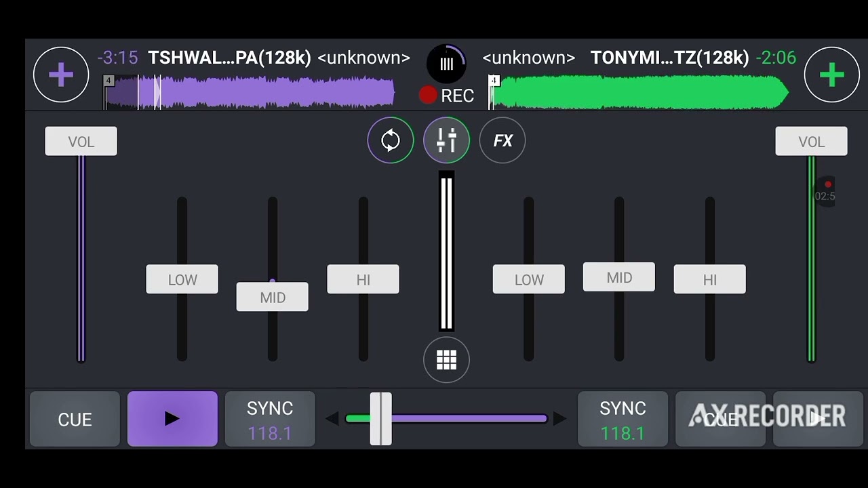Play the left deck track
868x488 pixels.
(x=172, y=419)
